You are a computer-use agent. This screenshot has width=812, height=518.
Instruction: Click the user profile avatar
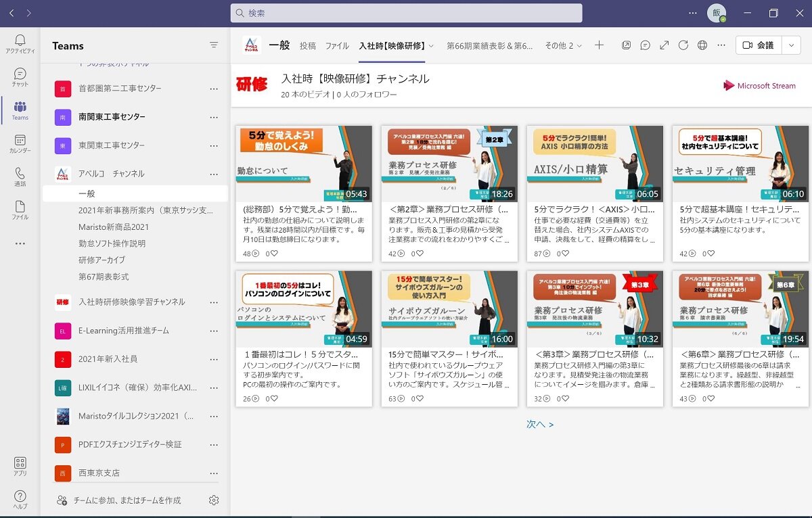pyautogui.click(x=717, y=13)
